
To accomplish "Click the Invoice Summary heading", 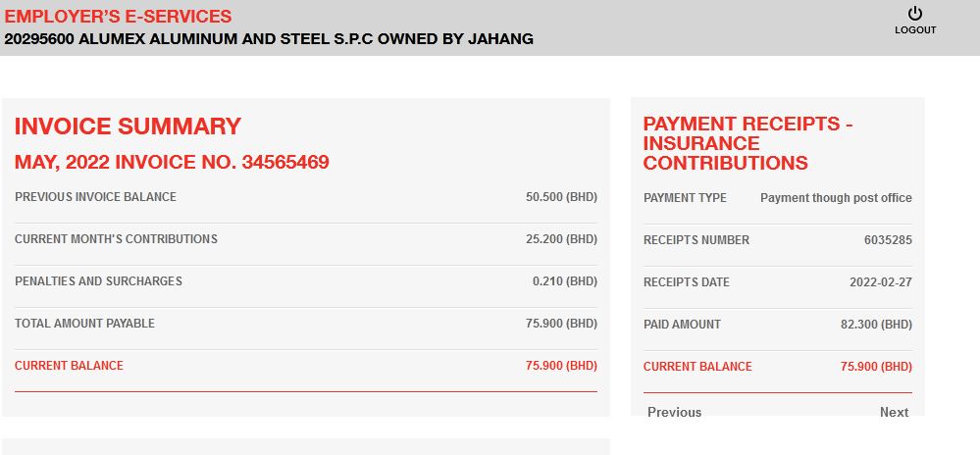I will tap(128, 126).
